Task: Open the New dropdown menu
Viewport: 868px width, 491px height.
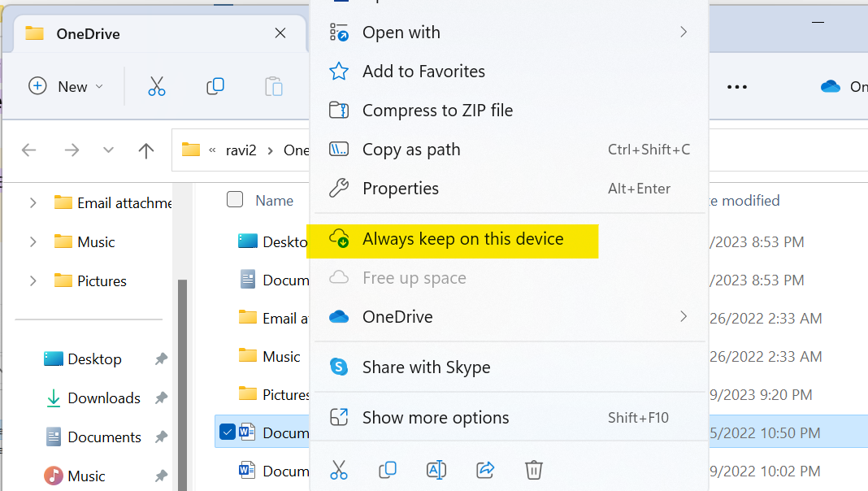Action: point(66,86)
